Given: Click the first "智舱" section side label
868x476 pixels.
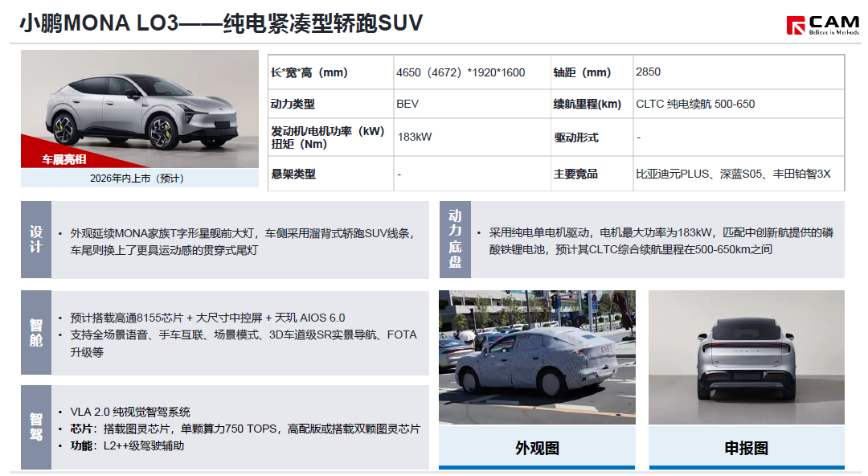Looking at the screenshot, I should [x=36, y=333].
